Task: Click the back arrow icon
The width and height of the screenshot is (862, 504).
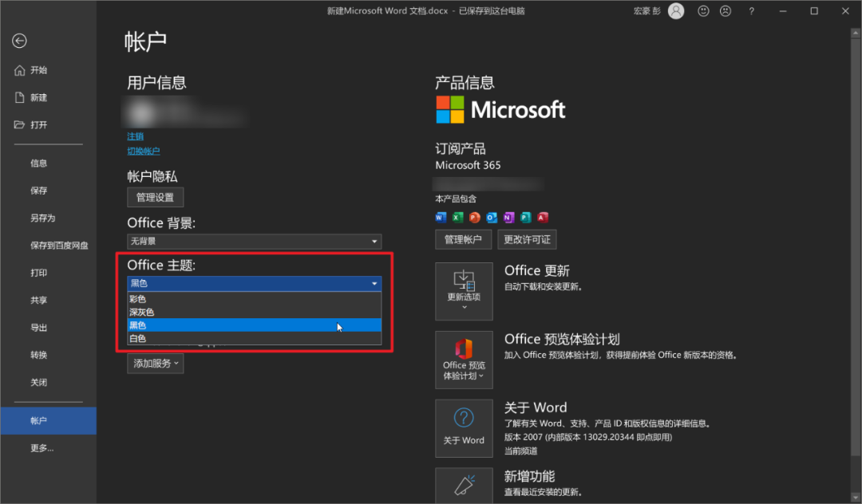Action: click(x=19, y=41)
